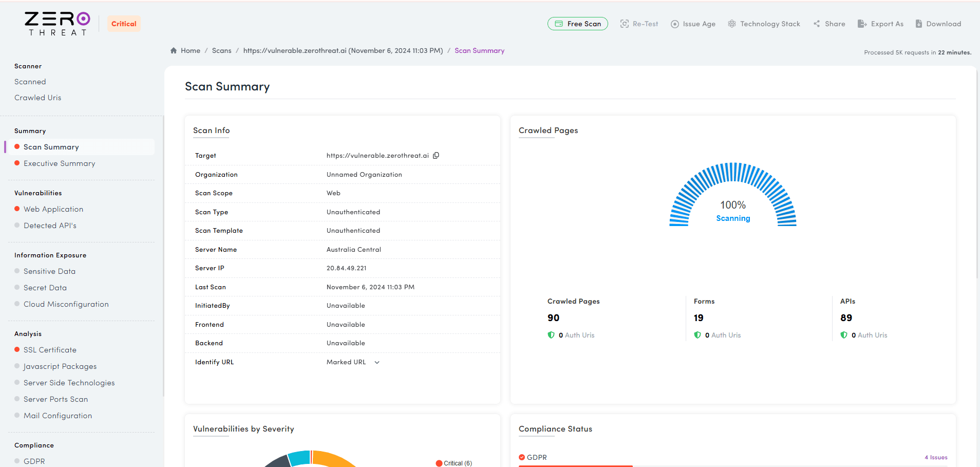Open Crawled Uris in sidebar
Viewport: 980px width, 467px height.
[x=38, y=98]
